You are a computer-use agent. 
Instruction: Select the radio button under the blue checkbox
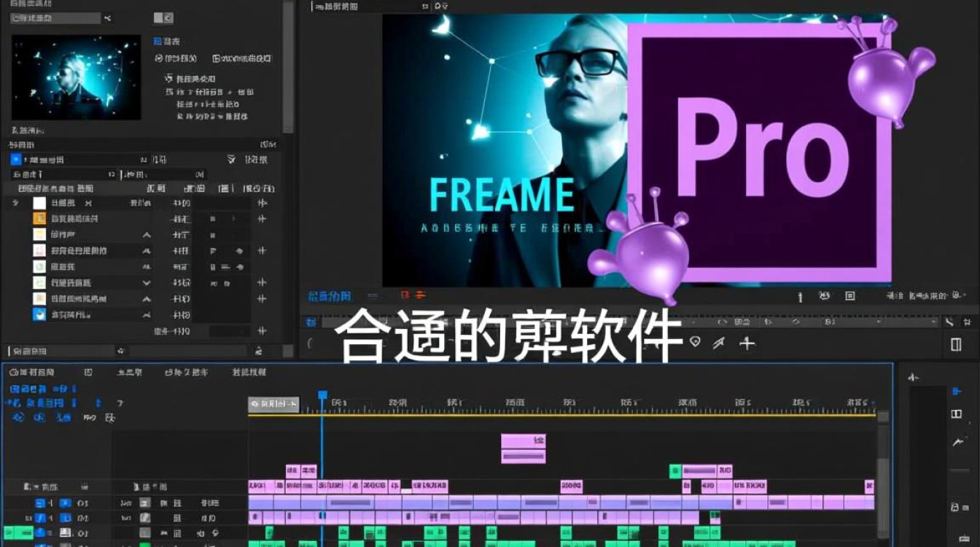pyautogui.click(x=159, y=58)
